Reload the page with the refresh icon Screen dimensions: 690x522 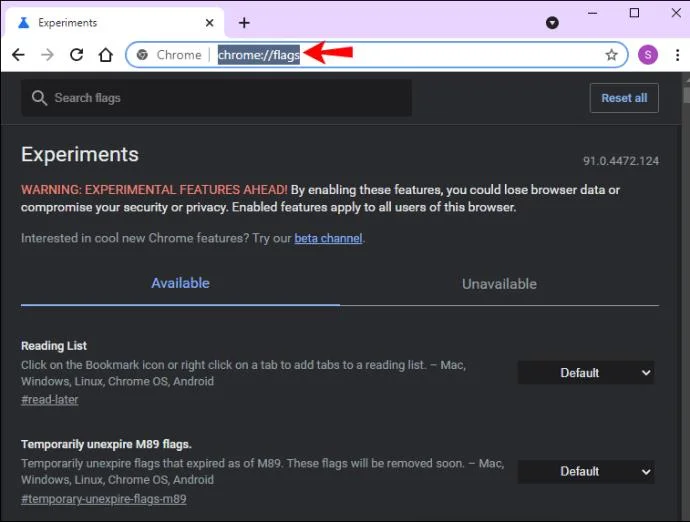pos(77,55)
